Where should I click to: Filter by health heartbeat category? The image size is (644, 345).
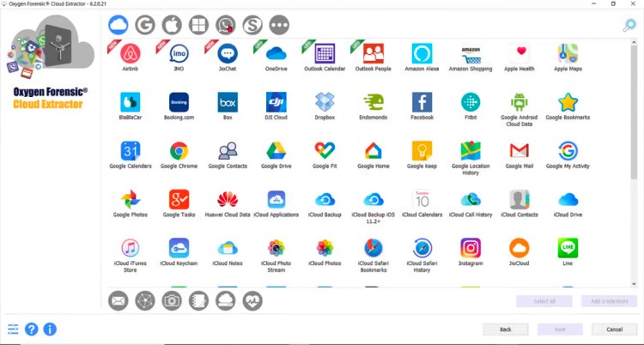point(252,300)
